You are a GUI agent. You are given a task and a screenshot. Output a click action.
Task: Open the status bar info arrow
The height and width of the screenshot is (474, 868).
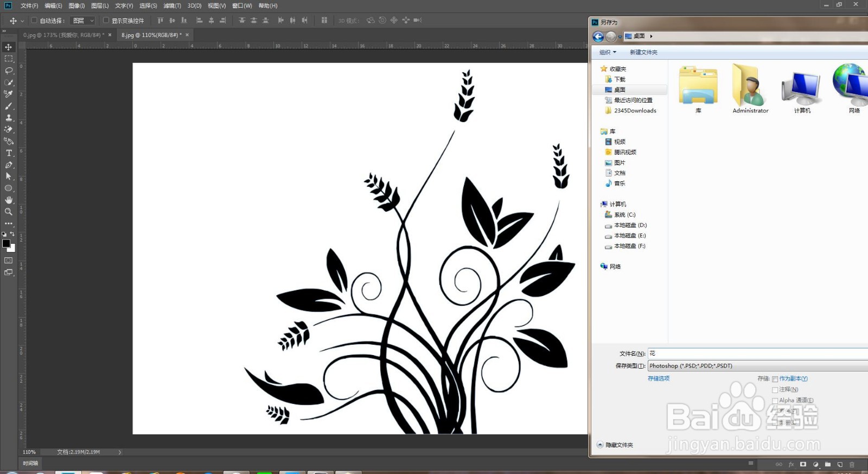(120, 452)
